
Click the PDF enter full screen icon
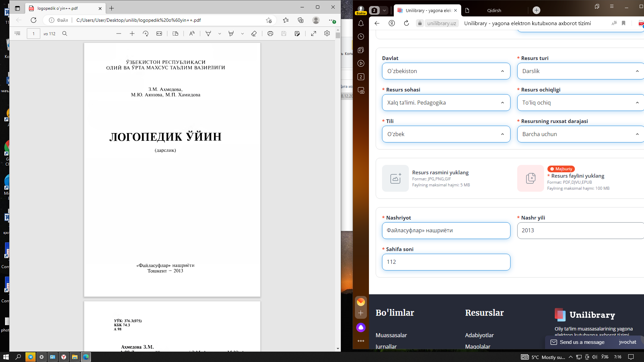(x=314, y=34)
